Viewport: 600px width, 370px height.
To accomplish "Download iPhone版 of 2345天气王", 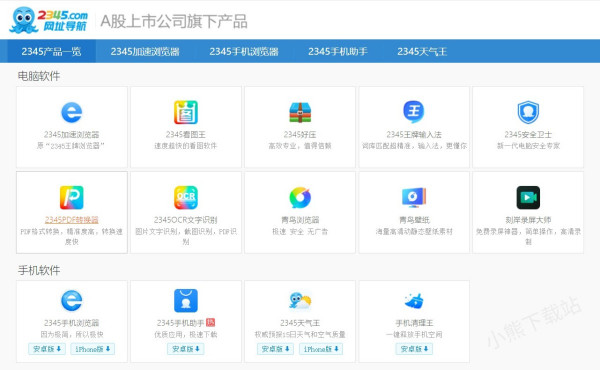I will [321, 349].
